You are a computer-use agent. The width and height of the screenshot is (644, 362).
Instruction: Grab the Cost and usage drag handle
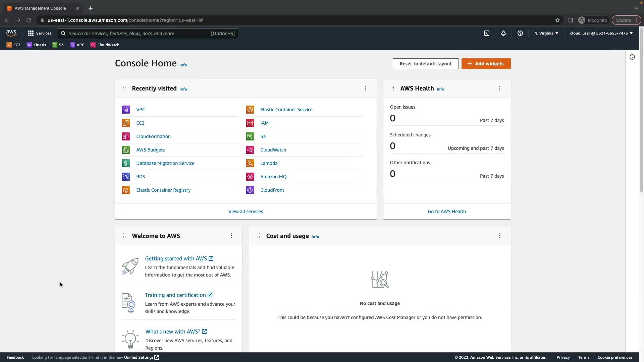point(259,236)
